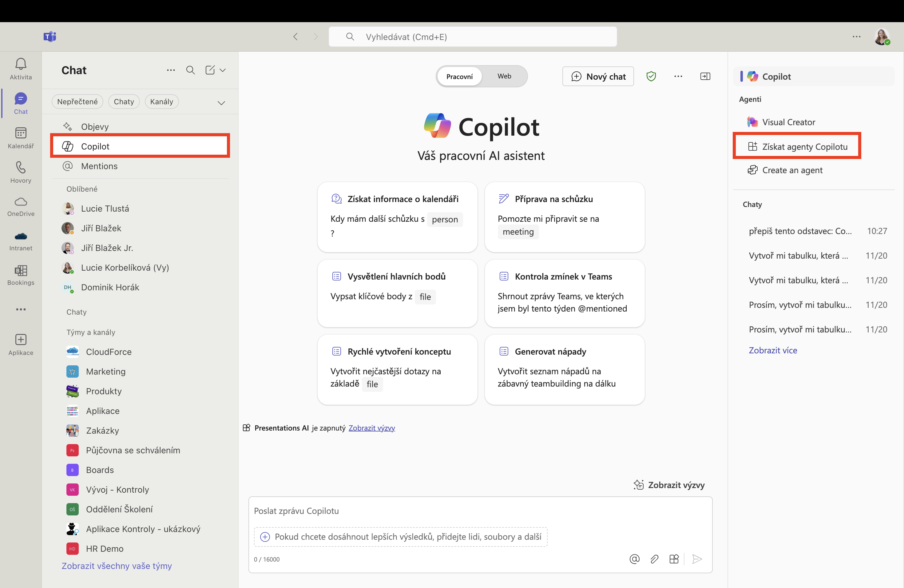Open Copilot header more options ellipsis
This screenshot has height=588, width=904.
[x=678, y=76]
